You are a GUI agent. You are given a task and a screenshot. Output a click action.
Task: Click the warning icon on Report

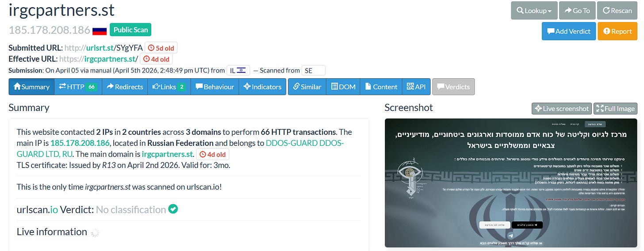pyautogui.click(x=606, y=31)
